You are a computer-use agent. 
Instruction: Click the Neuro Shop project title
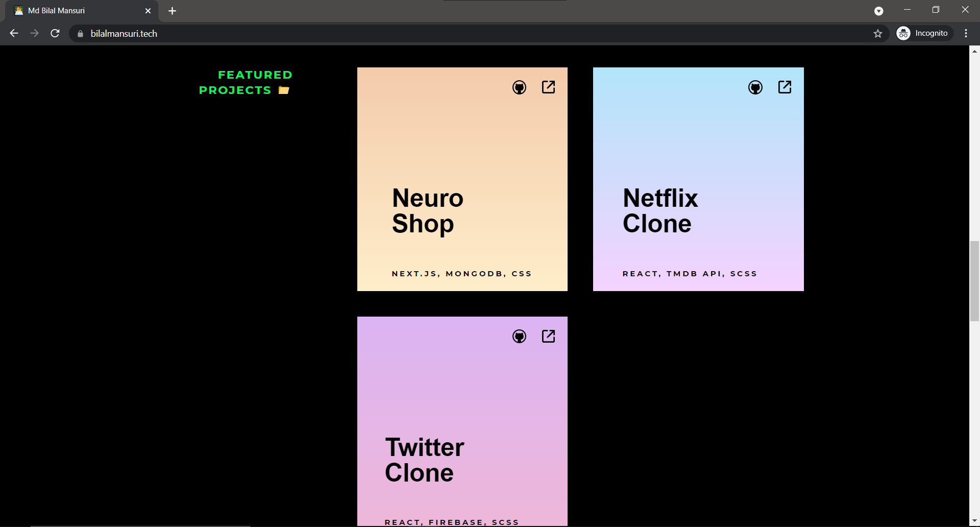[428, 211]
